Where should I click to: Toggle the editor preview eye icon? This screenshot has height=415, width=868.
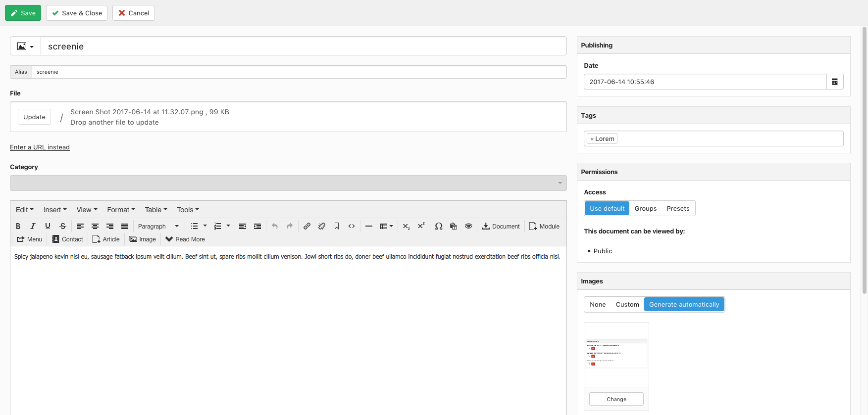pyautogui.click(x=468, y=226)
